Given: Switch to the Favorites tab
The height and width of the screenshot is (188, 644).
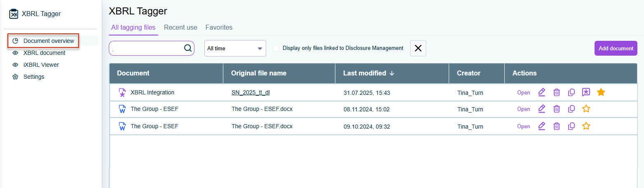Looking at the screenshot, I should [x=219, y=28].
